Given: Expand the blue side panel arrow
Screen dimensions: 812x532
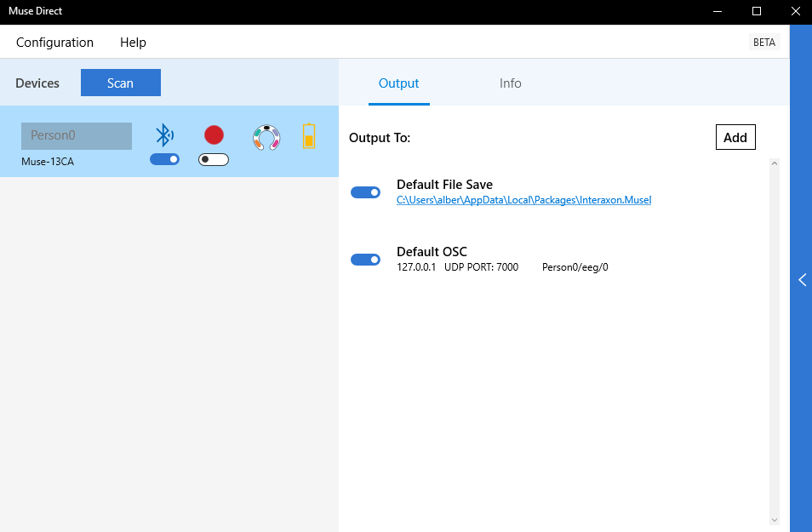Looking at the screenshot, I should coord(802,280).
